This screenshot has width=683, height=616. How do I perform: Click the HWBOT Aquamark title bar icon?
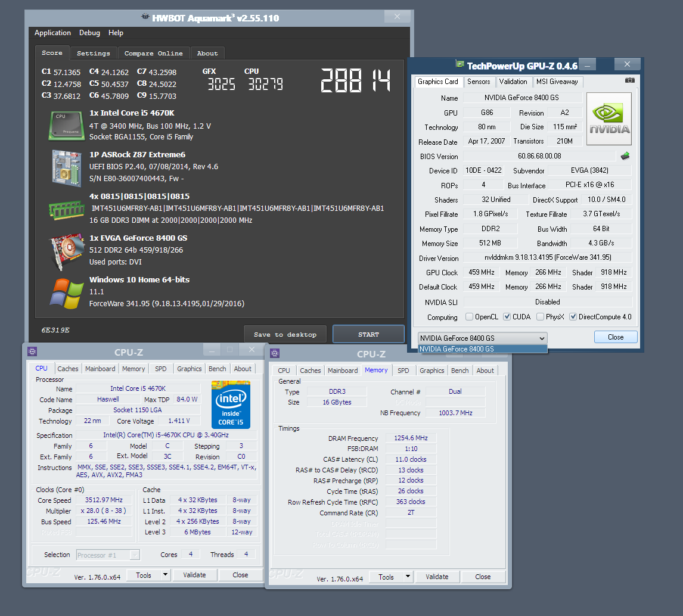tap(145, 17)
